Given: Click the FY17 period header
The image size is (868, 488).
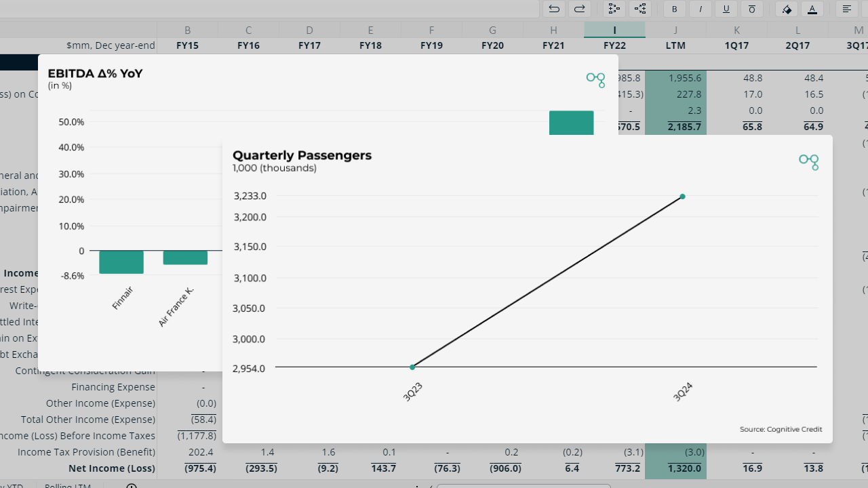Looking at the screenshot, I should 310,45.
